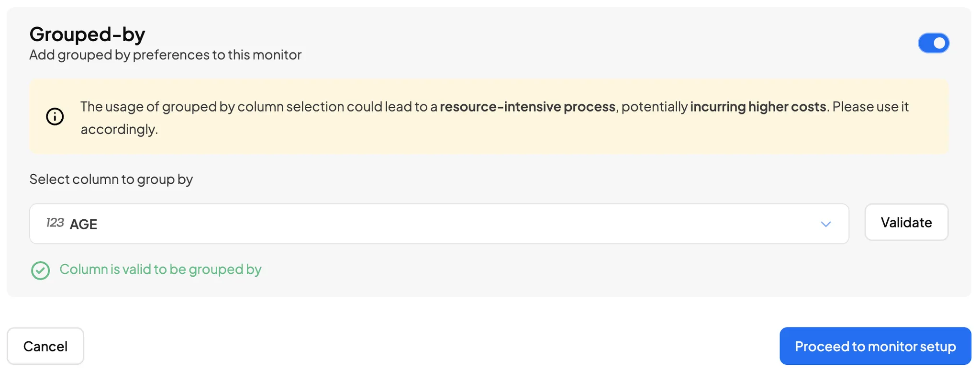Click the word "potentially" in the warning banner
This screenshot has width=980, height=382.
(654, 107)
